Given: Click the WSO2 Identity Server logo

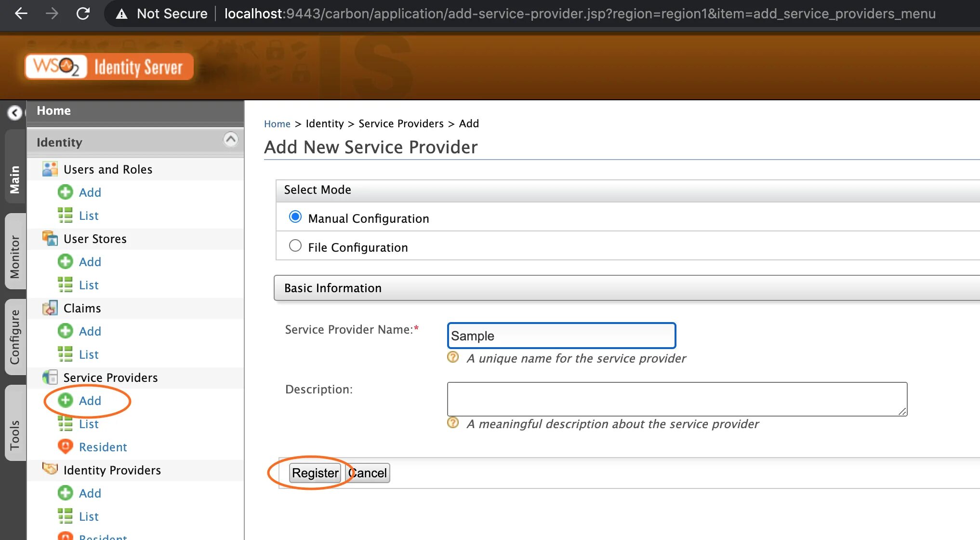Looking at the screenshot, I should (109, 67).
